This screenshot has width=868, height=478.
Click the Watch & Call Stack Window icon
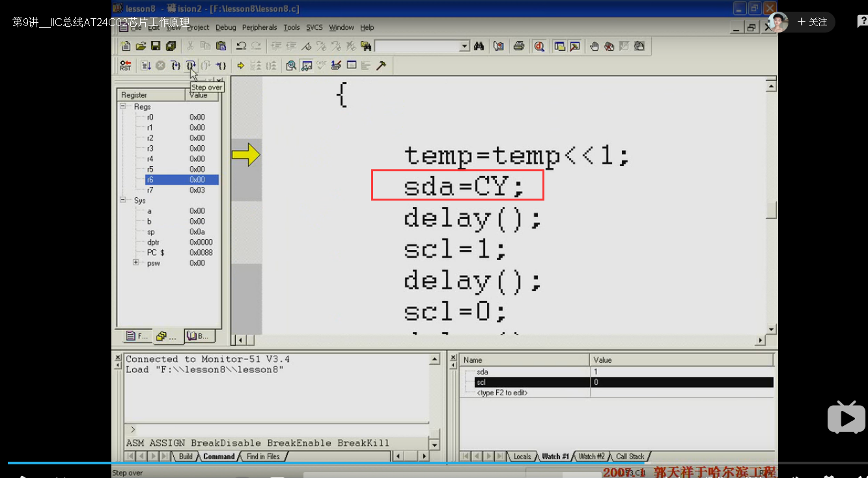306,65
